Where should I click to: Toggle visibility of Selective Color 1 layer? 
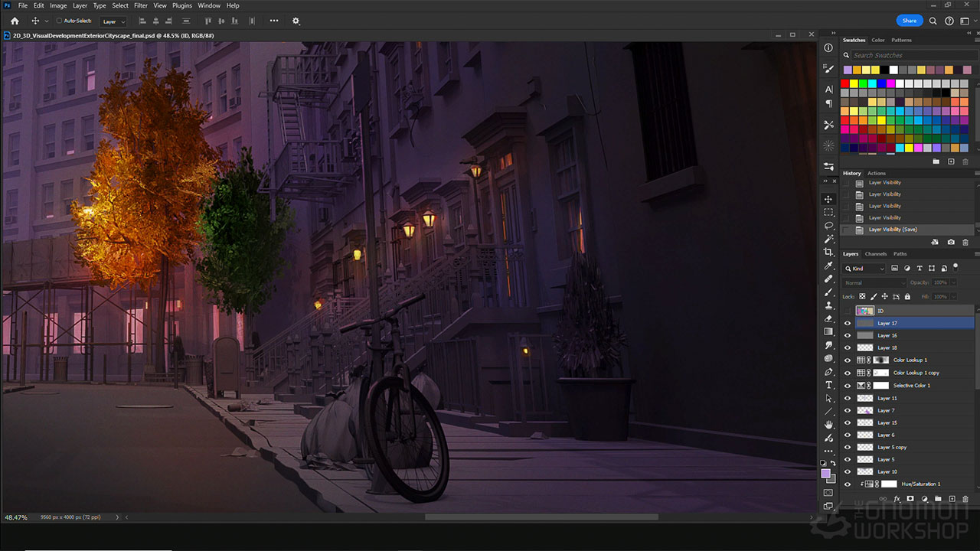847,385
